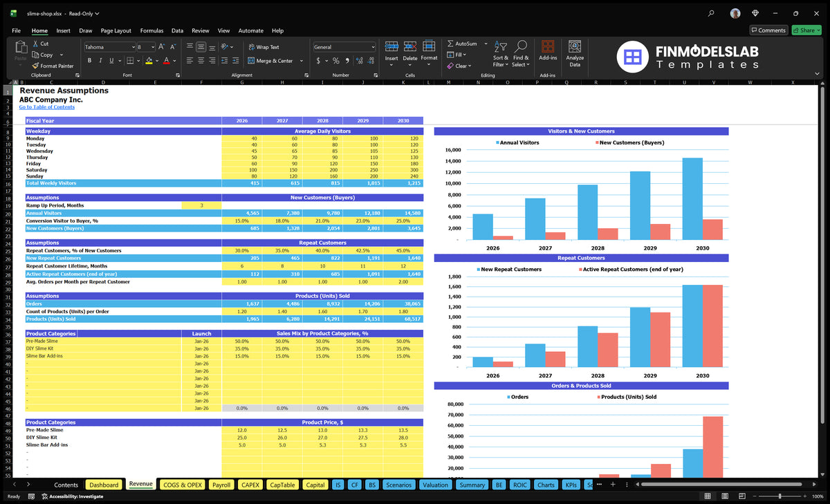
Task: Open the General number format dropdown
Action: [373, 47]
